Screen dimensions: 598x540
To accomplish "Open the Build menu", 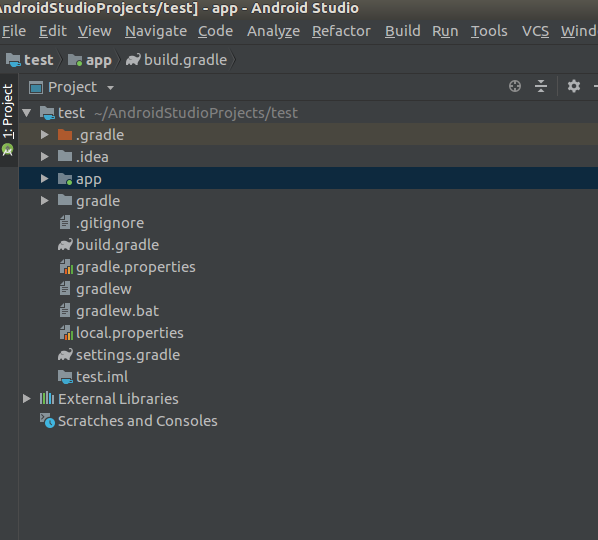I will coord(403,31).
